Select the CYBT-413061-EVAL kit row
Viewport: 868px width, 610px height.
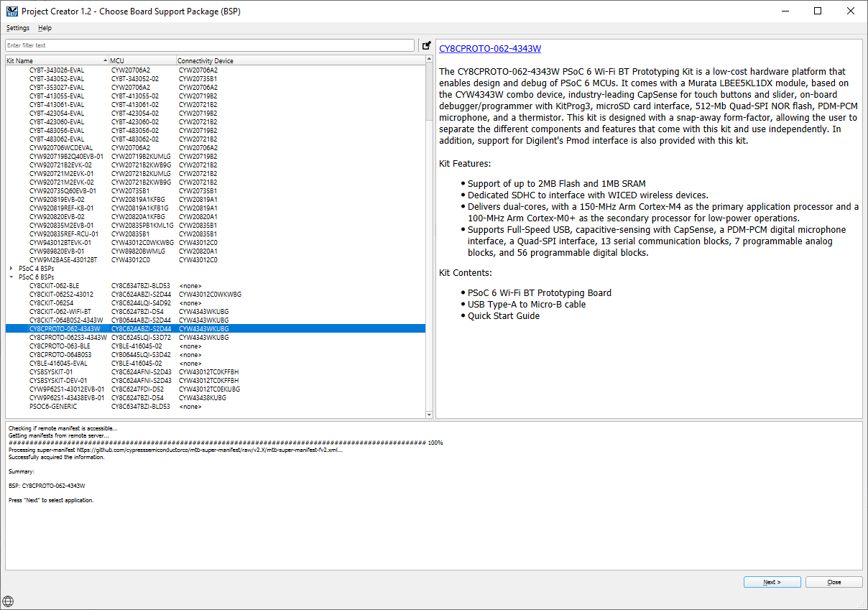pos(216,104)
